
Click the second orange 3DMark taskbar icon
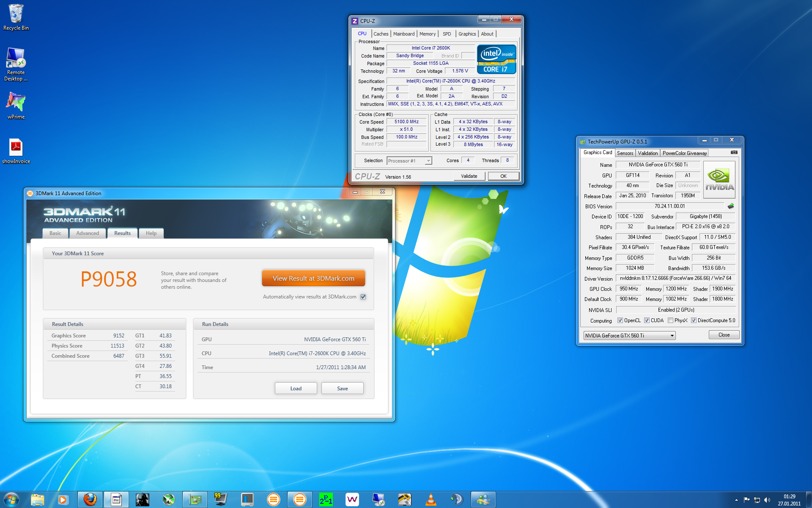pos(300,500)
